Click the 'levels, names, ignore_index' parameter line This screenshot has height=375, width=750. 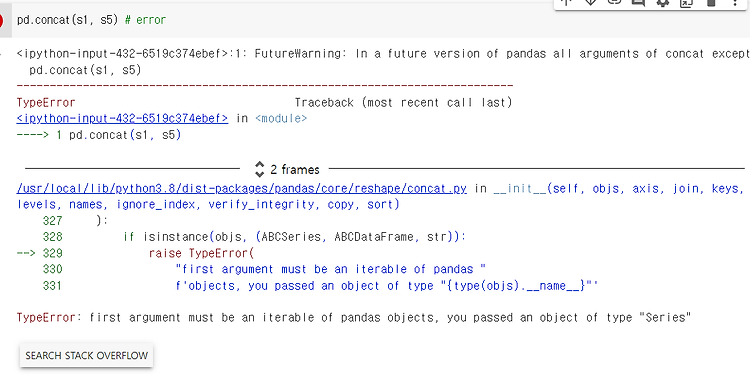point(208,205)
